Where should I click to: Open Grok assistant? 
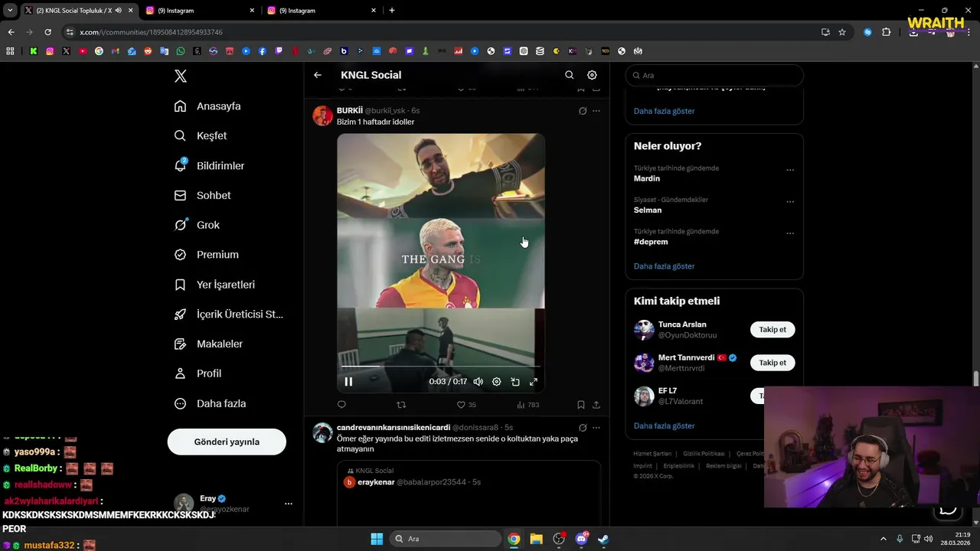(197, 225)
